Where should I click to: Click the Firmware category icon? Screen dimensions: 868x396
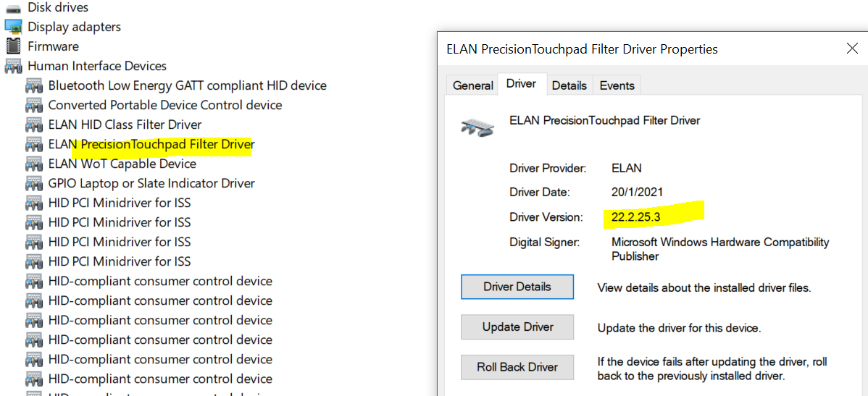(13, 46)
